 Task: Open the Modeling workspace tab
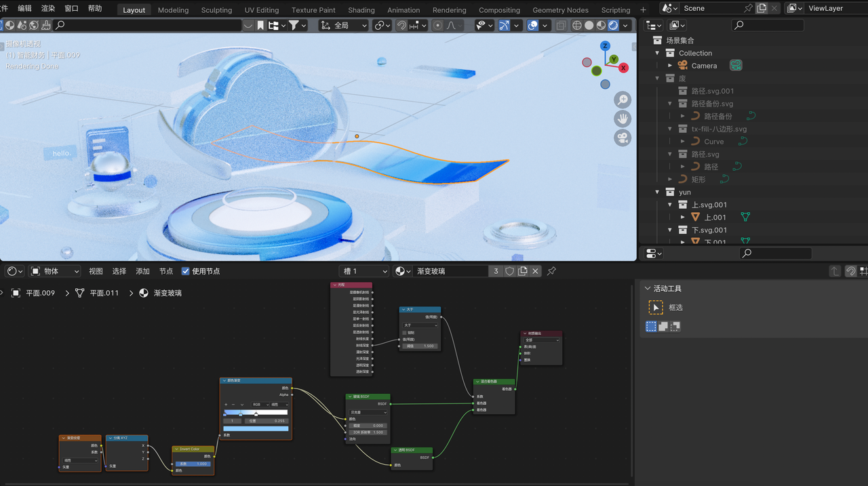pos(174,10)
